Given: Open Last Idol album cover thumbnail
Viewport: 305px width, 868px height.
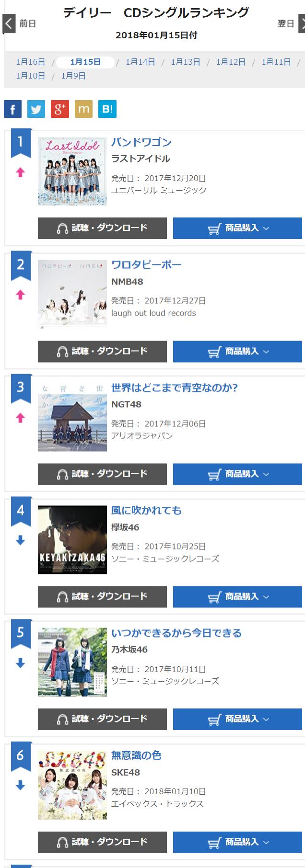Looking at the screenshot, I should click(x=72, y=171).
